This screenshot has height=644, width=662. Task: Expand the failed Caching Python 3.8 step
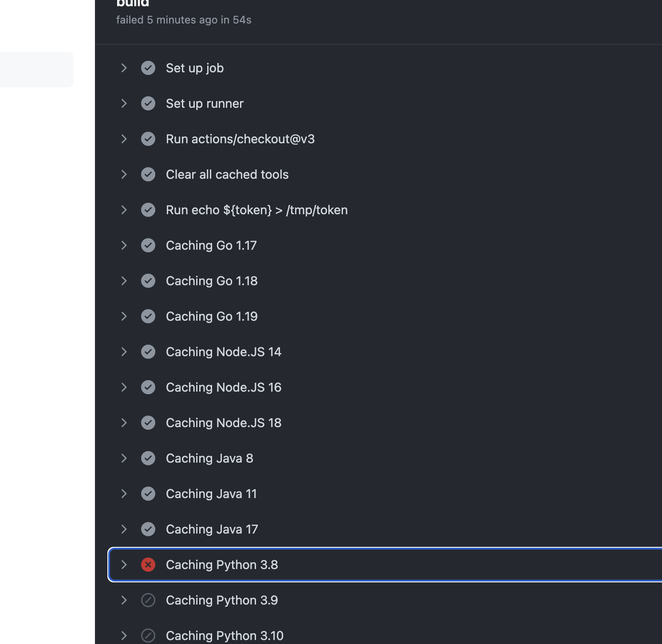tap(124, 565)
